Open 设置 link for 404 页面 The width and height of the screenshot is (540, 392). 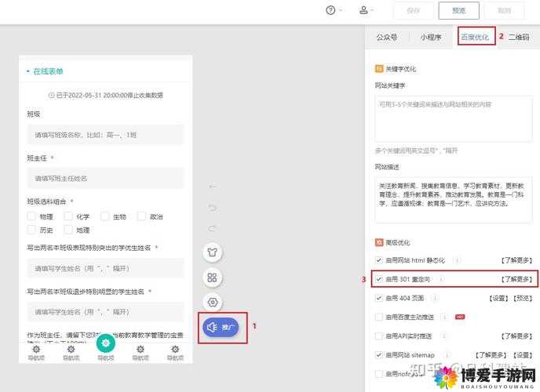coord(498,298)
